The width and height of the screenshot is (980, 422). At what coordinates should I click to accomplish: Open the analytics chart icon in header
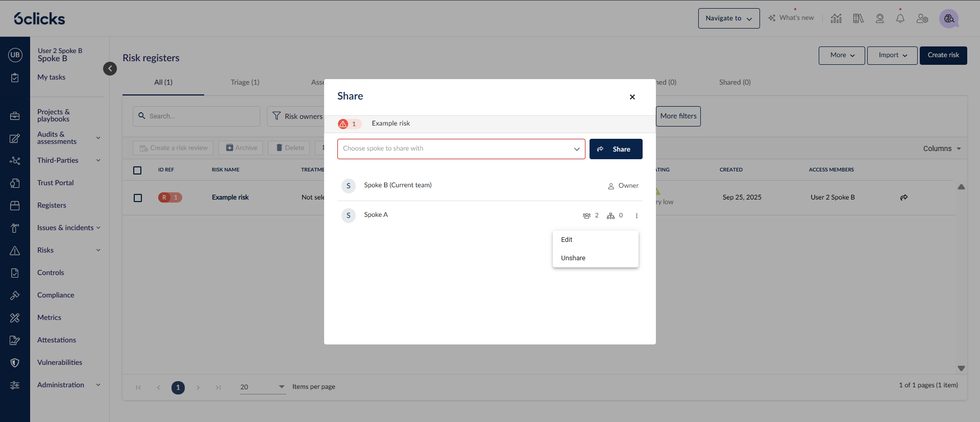pyautogui.click(x=836, y=18)
